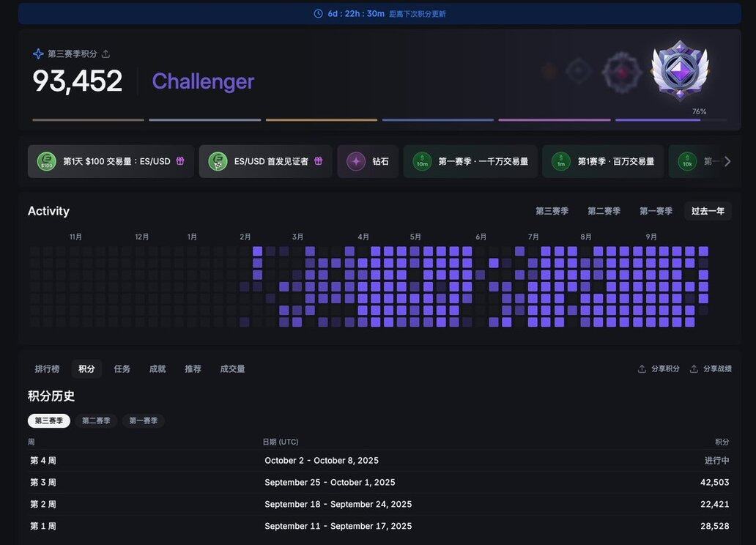
Task: Open the 排行榜 tab
Action: click(47, 368)
